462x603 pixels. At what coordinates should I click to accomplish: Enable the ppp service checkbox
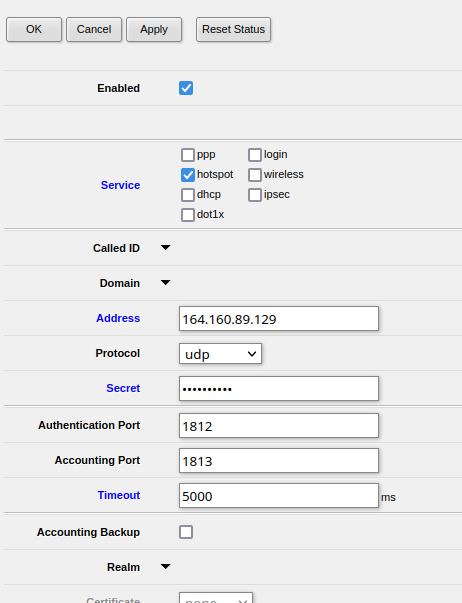[188, 155]
